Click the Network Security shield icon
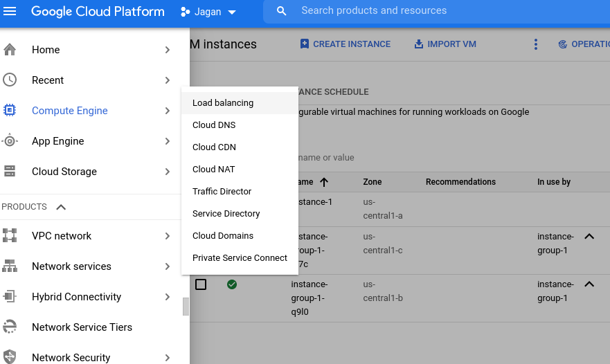This screenshot has height=364, width=610. 10,357
